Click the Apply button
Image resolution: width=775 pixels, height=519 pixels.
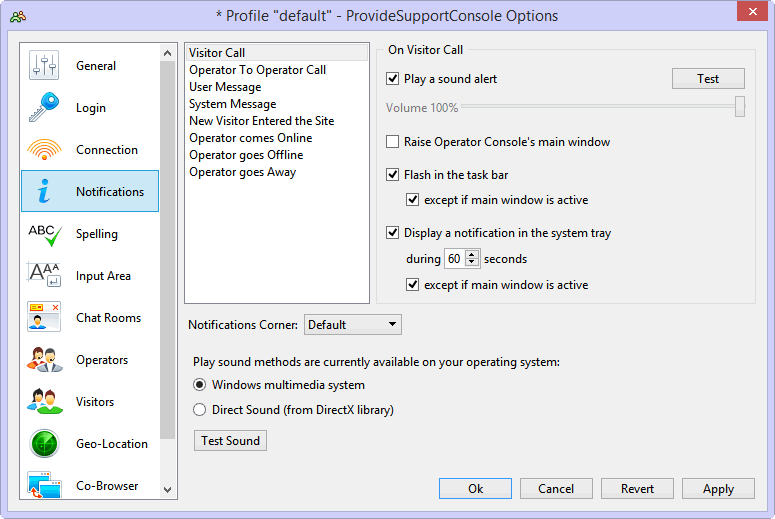click(x=718, y=489)
